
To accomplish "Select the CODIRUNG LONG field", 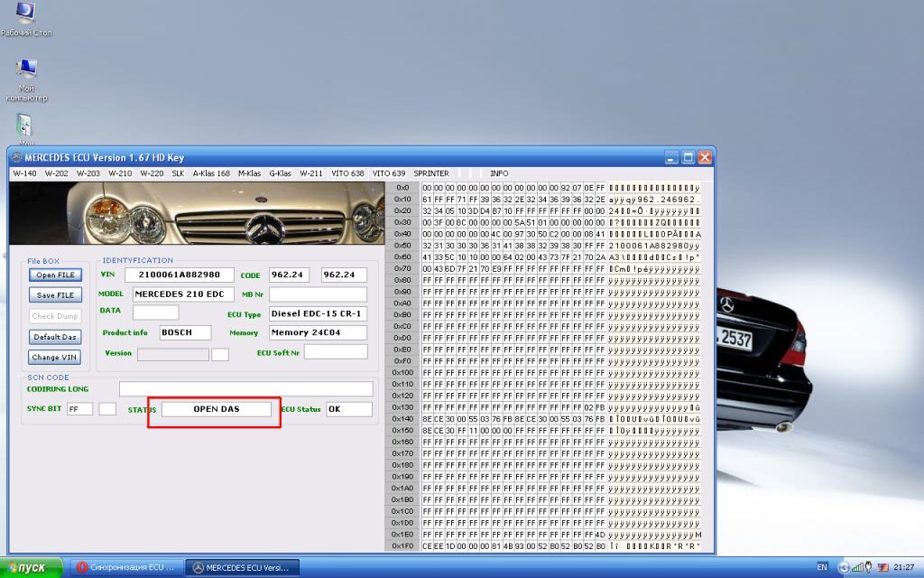I will [x=245, y=388].
